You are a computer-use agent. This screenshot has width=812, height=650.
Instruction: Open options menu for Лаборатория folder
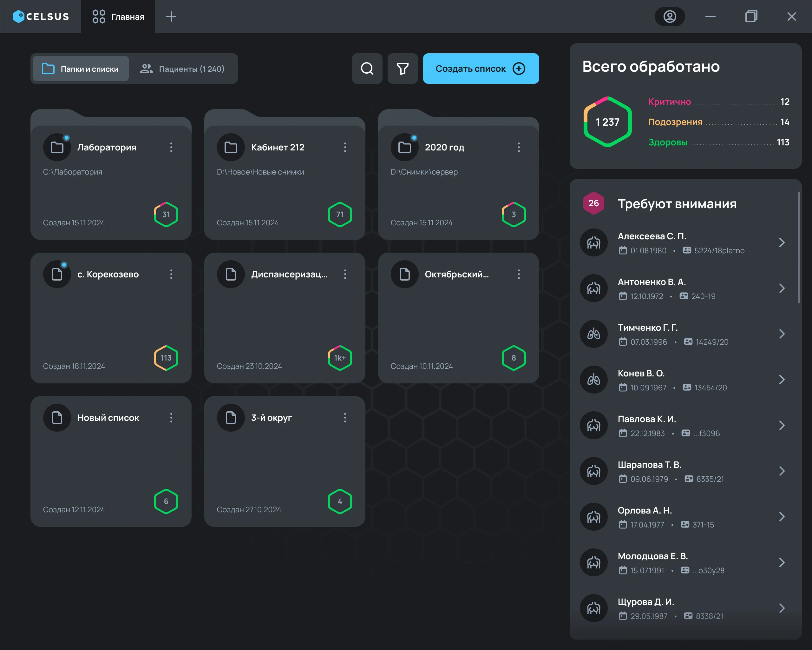[x=171, y=147]
